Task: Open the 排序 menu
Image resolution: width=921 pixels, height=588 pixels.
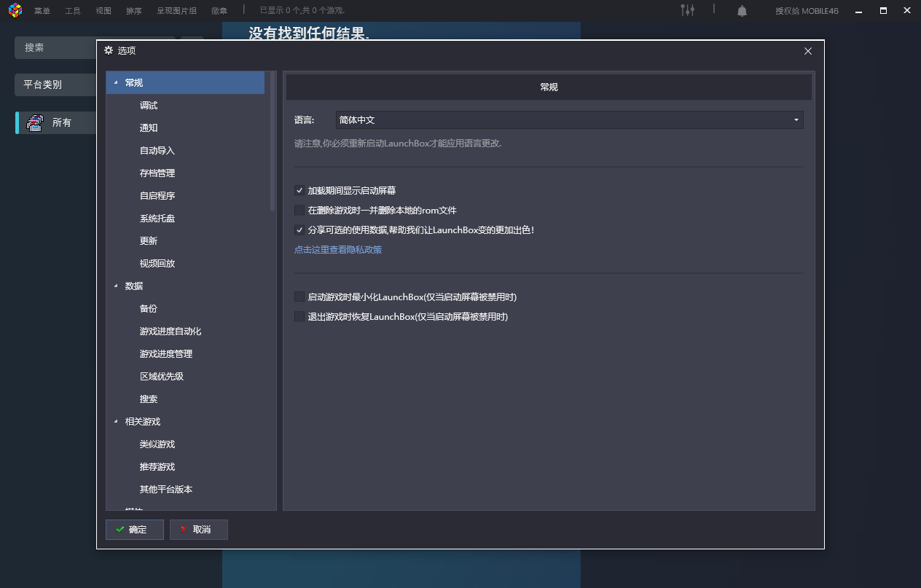Action: [134, 11]
